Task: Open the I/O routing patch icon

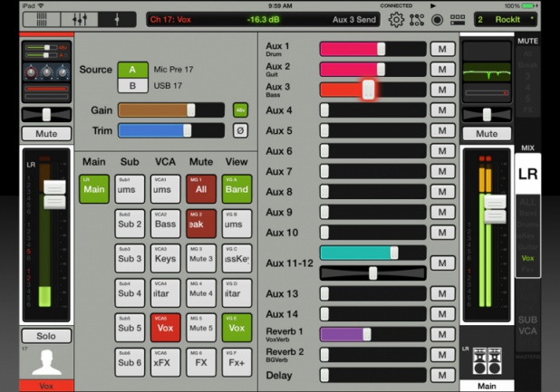Action: point(417,20)
